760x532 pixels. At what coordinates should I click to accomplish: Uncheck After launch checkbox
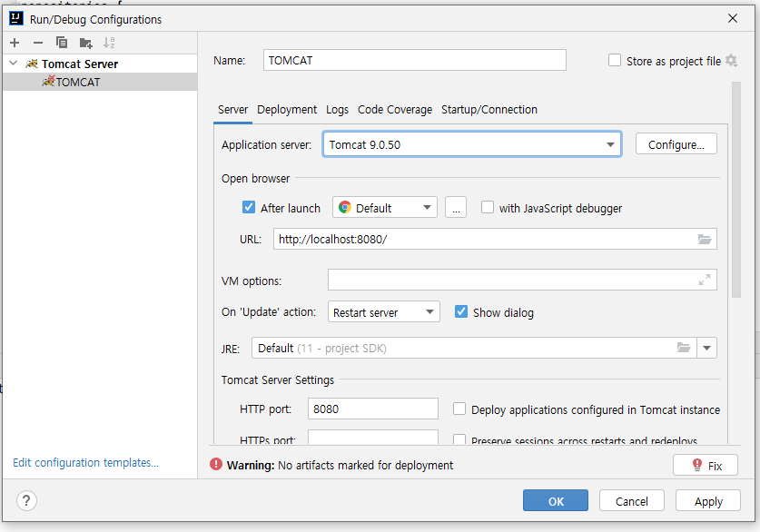(248, 207)
